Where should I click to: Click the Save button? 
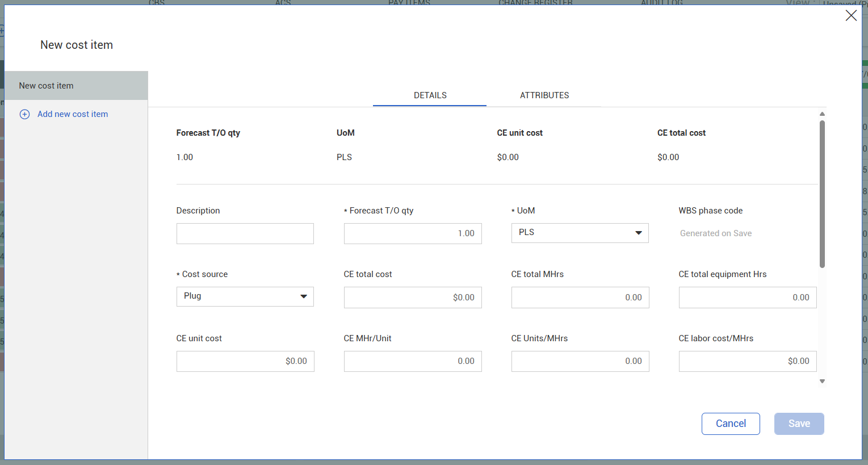click(799, 424)
